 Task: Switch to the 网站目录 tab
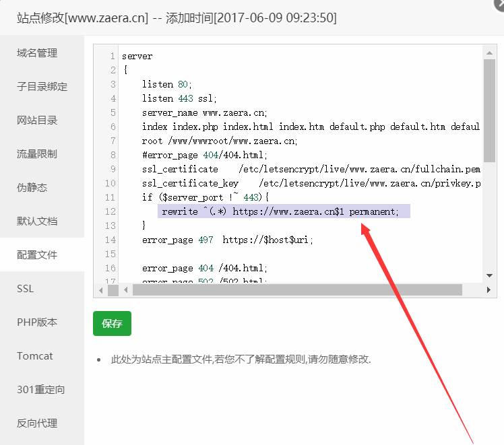pyautogui.click(x=42, y=120)
